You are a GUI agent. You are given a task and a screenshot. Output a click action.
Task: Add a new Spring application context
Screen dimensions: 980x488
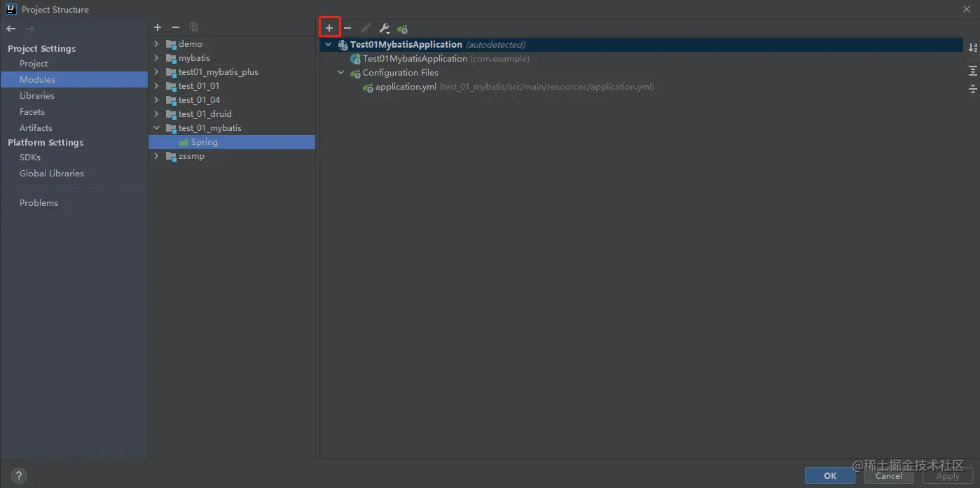(x=329, y=28)
